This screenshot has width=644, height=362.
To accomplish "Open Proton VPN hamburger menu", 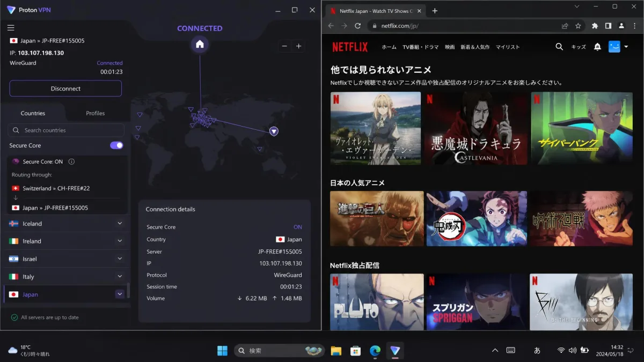I will [x=11, y=28].
